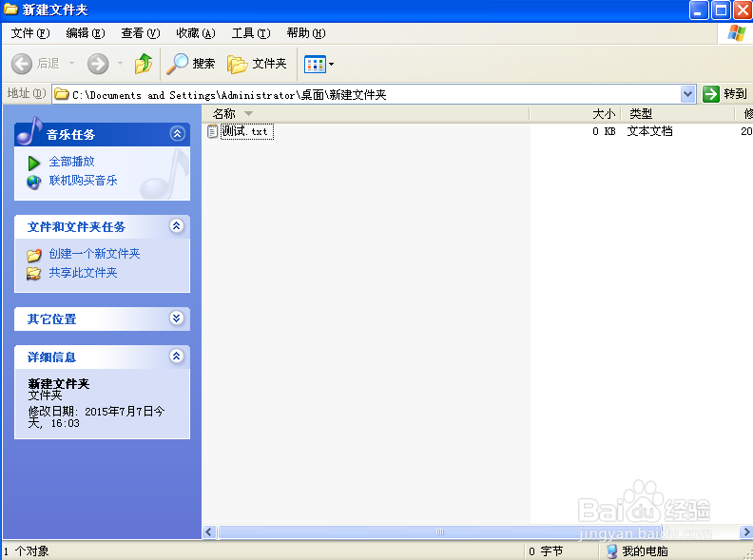Image resolution: width=753 pixels, height=560 pixels.
Task: Click the folder icon in address bar
Action: [x=61, y=94]
